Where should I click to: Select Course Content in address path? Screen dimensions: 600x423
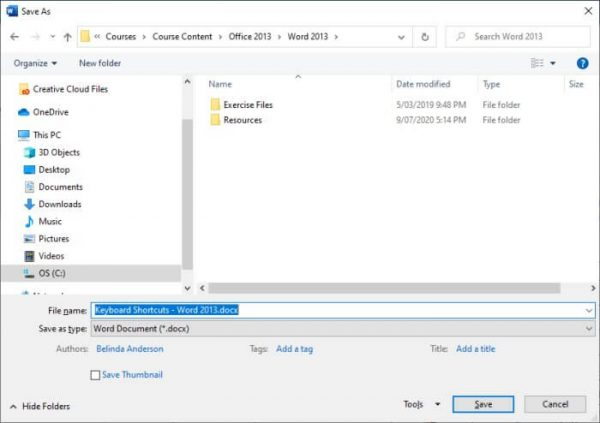tap(182, 36)
